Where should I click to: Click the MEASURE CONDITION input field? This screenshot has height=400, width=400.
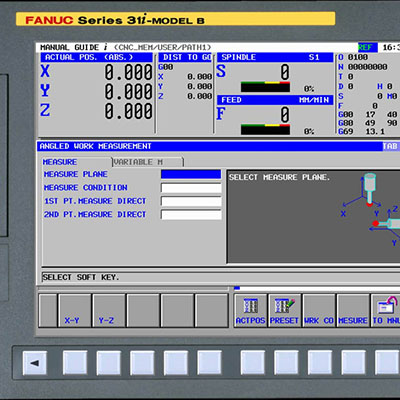click(x=191, y=188)
